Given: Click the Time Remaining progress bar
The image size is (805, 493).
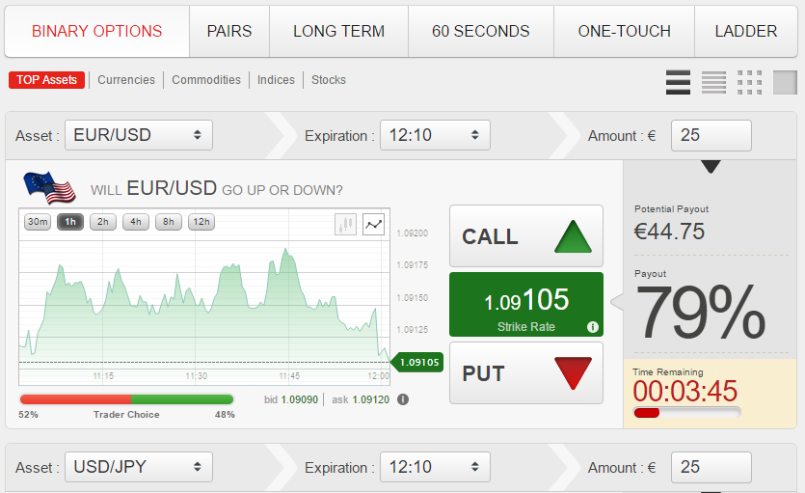Looking at the screenshot, I should pyautogui.click(x=687, y=412).
